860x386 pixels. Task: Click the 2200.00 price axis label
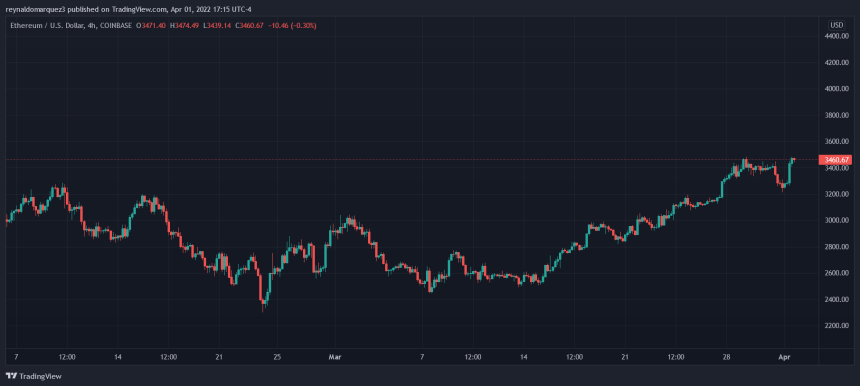(x=836, y=326)
